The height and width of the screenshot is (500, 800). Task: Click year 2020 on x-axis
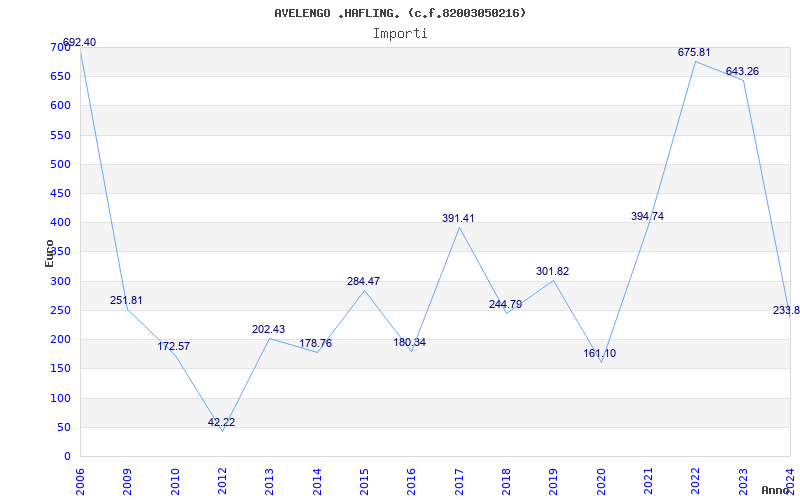tap(601, 481)
